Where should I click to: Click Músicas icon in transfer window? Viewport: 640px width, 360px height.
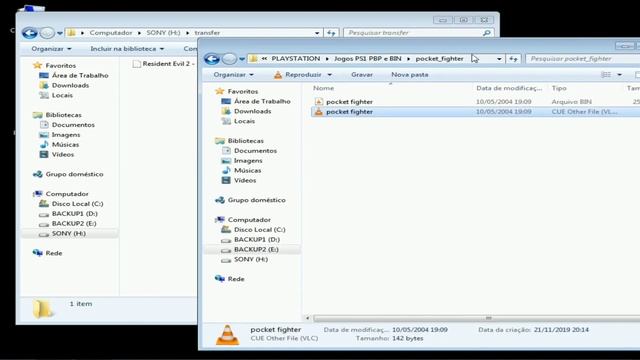44,144
